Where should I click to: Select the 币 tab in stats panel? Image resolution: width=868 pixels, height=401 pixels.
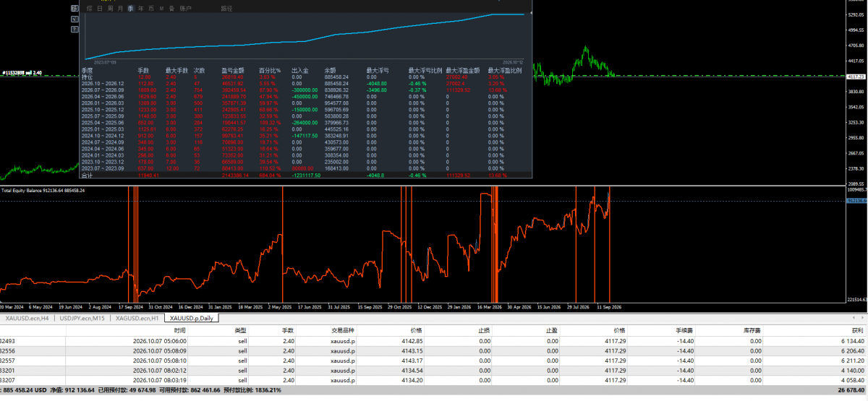150,8
